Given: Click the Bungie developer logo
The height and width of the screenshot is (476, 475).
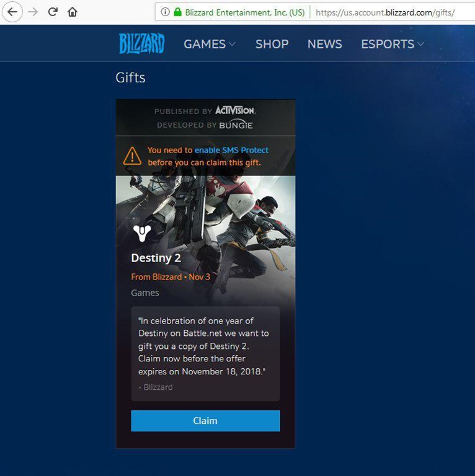Looking at the screenshot, I should tap(236, 125).
